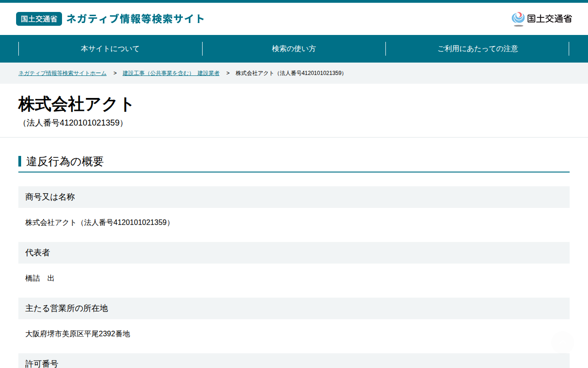Go to ネガティブ情報等検索サイトホーム breadcrumb
Image resolution: width=588 pixels, height=368 pixels.
(62, 73)
